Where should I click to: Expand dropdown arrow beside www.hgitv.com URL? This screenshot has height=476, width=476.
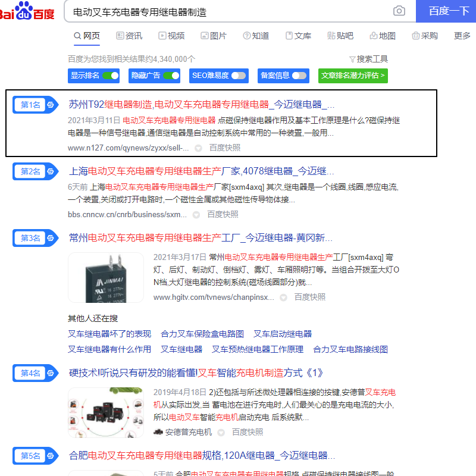(284, 297)
